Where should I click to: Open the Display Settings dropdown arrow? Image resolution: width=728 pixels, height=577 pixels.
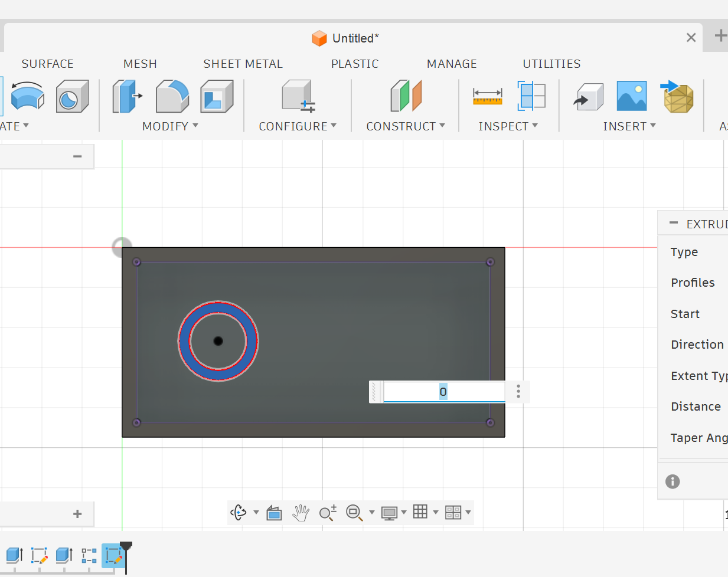pos(404,512)
